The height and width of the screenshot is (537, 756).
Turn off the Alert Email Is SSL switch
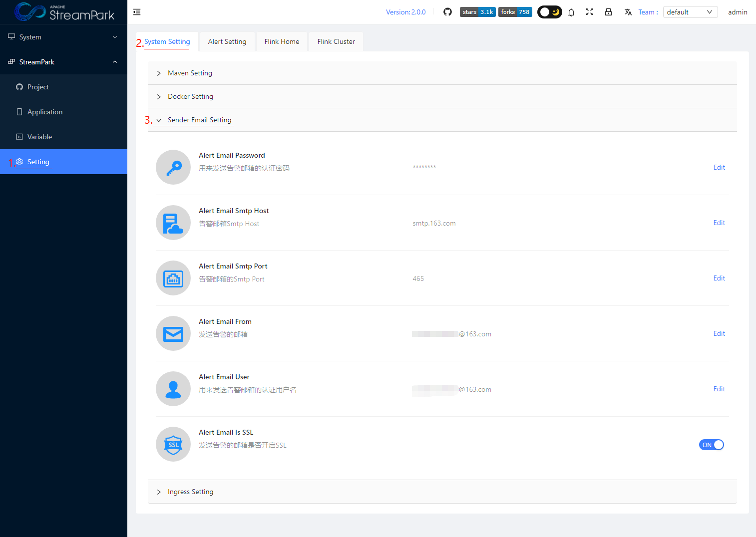click(x=711, y=445)
